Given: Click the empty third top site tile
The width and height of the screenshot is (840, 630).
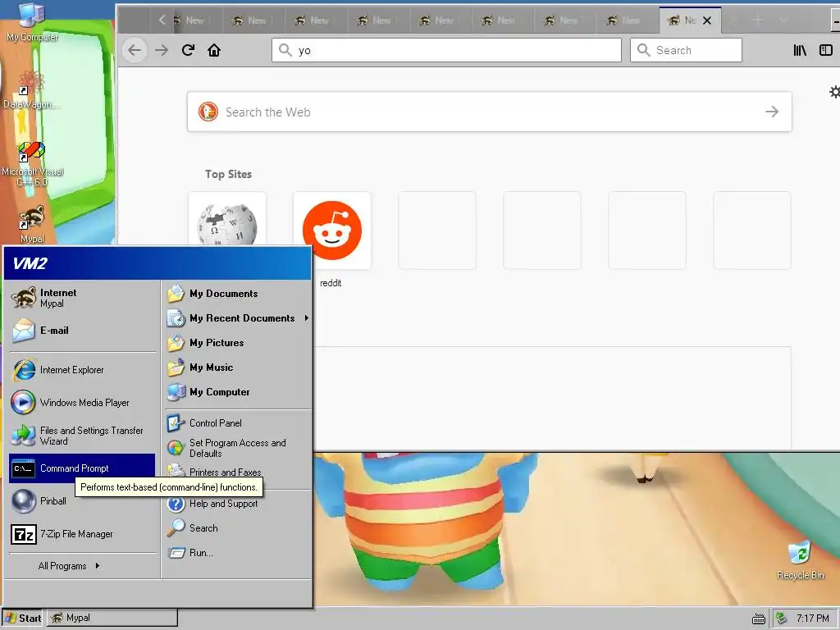Looking at the screenshot, I should [437, 231].
